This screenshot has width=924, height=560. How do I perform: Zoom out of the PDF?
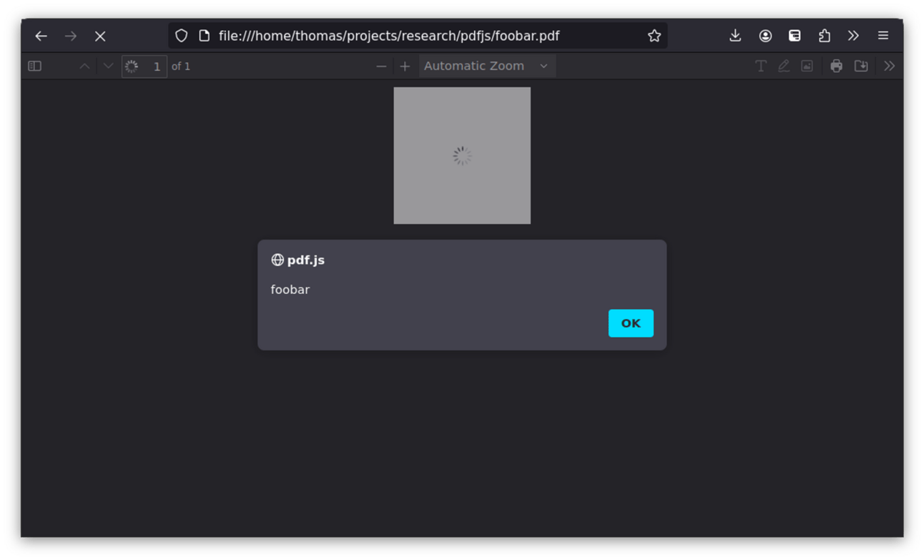point(381,66)
